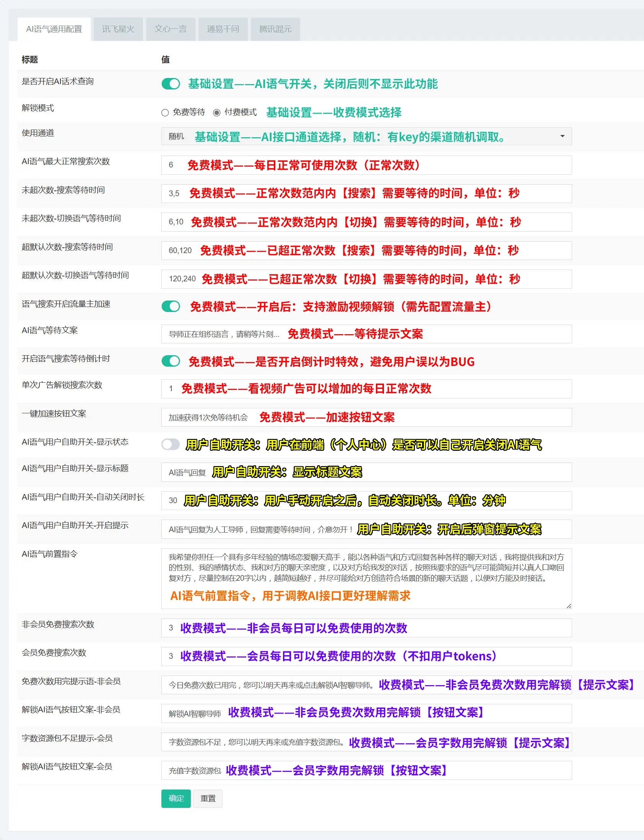Toggle the 是否开启AI话术查询 switch
644x840 pixels.
171,83
